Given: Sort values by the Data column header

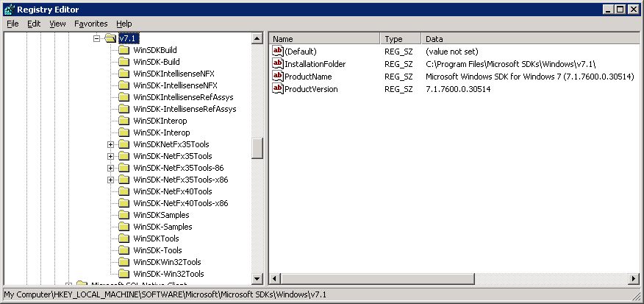Looking at the screenshot, I should click(x=531, y=39).
